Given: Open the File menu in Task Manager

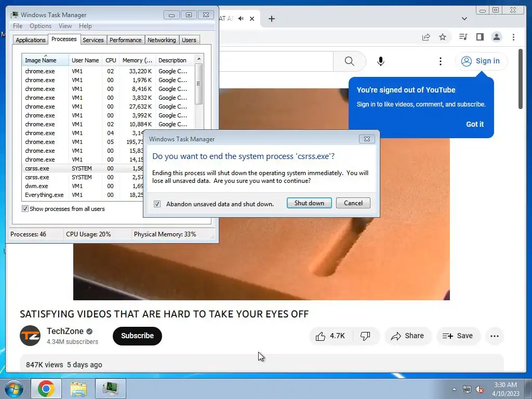Looking at the screenshot, I should (18, 26).
